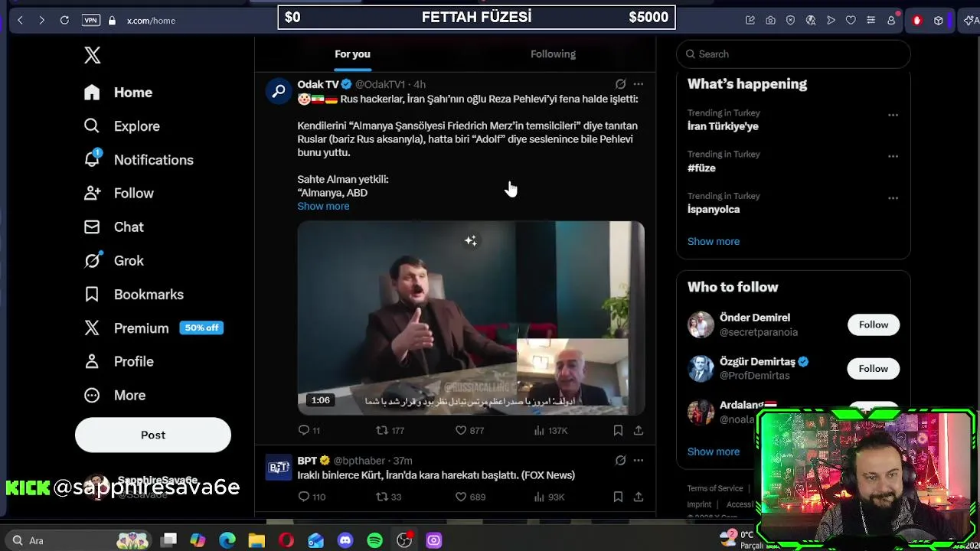The width and height of the screenshot is (980, 551).
Task: Open Odak TV's profile avatar
Action: coord(279,92)
